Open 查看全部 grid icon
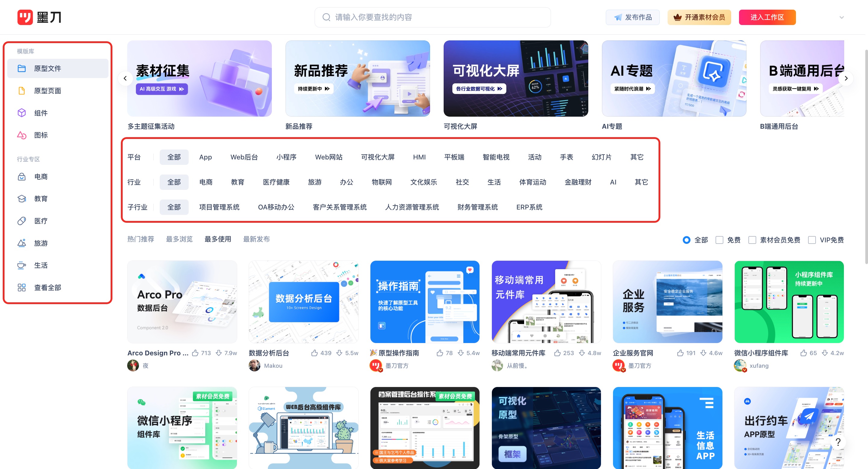The height and width of the screenshot is (469, 868). tap(22, 287)
